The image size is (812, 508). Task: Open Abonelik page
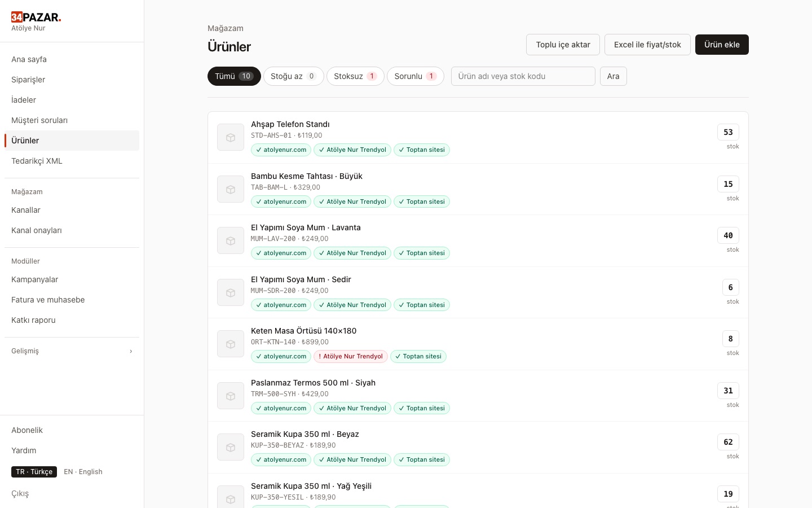coord(72,430)
